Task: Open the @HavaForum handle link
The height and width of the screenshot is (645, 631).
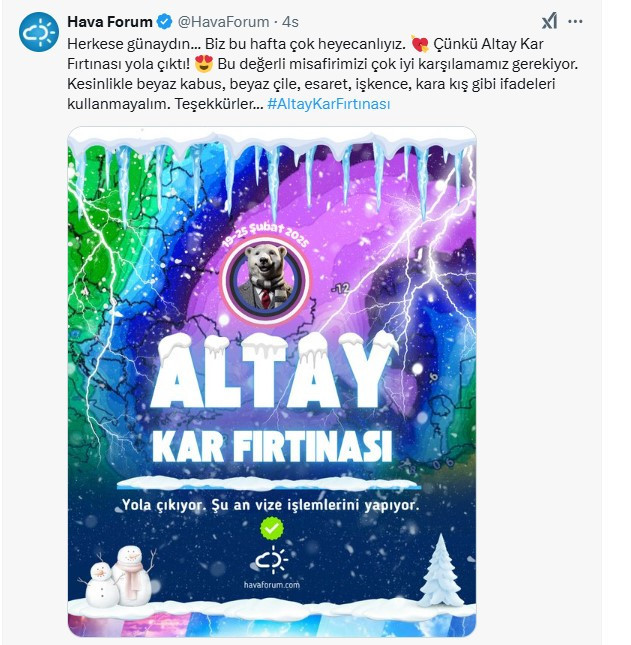Action: (x=223, y=22)
